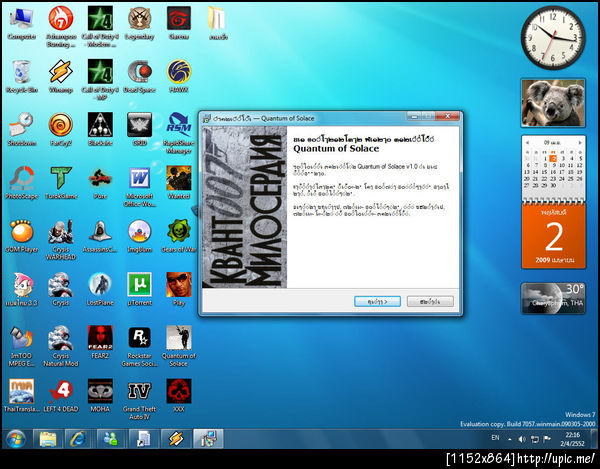This screenshot has height=469, width=600.
Task: Open ImTOO MPEG Encoder icon
Action: point(21,346)
